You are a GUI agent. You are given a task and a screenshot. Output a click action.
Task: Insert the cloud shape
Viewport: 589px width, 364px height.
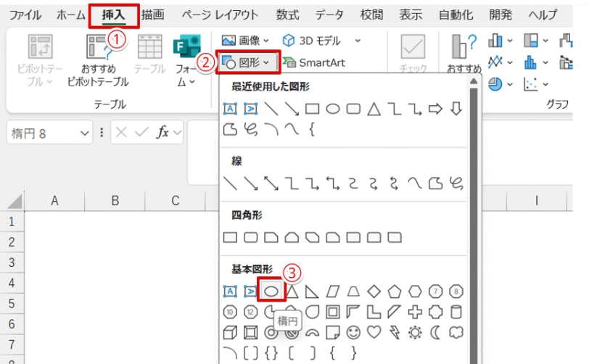(x=456, y=332)
